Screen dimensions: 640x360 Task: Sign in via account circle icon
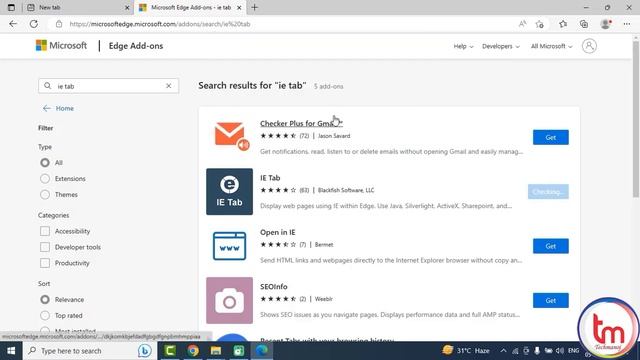pos(589,46)
